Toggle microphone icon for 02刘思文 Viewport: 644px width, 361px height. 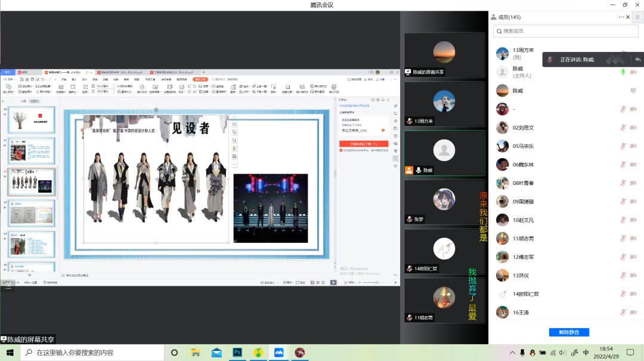[x=623, y=128]
